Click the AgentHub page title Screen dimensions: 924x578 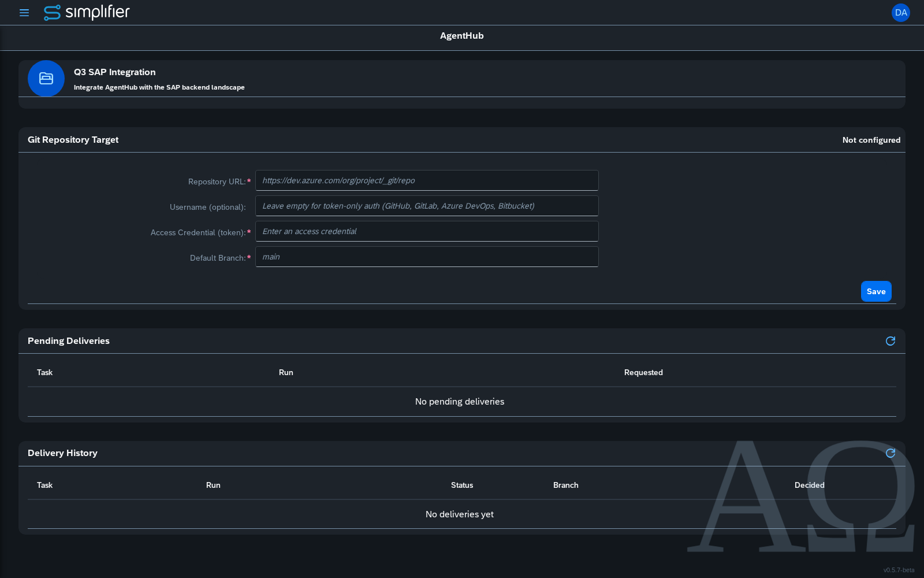click(462, 36)
